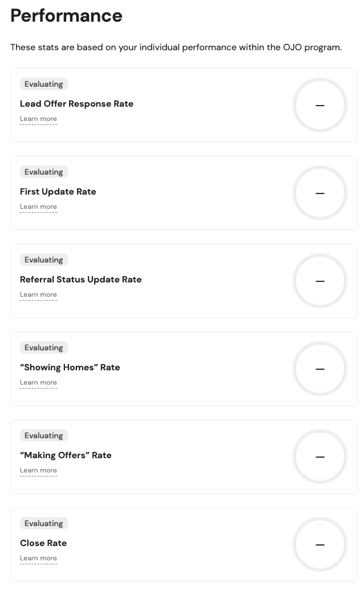Click the Evaluating badge above "Making Offers" Rate
Viewport: 364px width, 590px height.
[44, 436]
